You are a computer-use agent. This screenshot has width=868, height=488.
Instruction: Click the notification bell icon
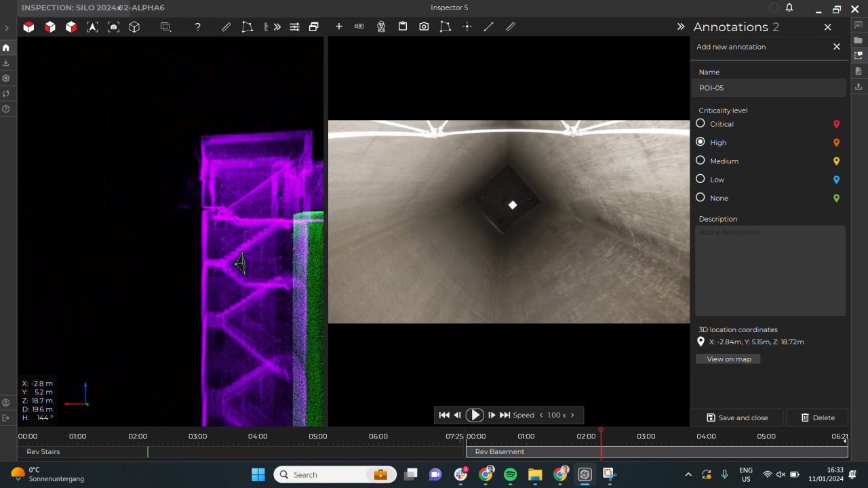click(x=789, y=8)
